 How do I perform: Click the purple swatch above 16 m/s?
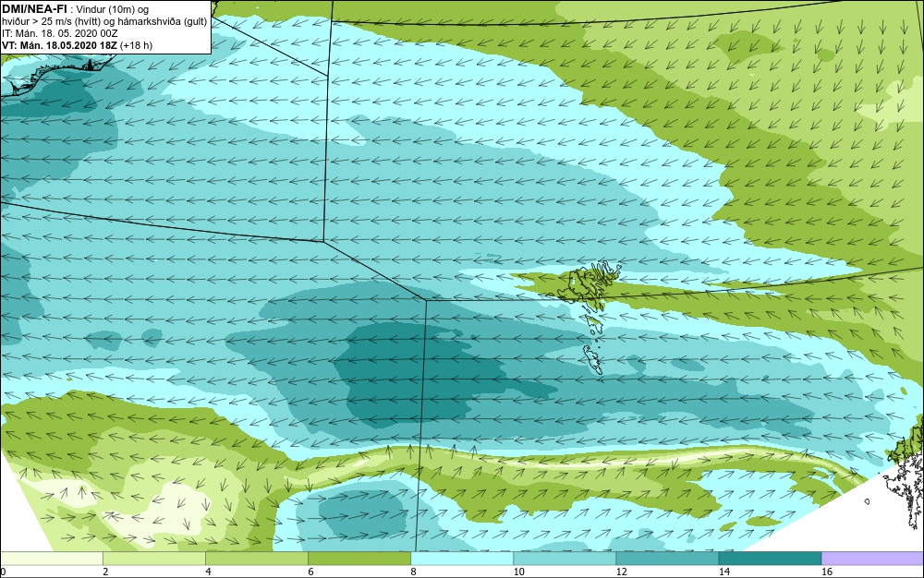pyautogui.click(x=873, y=559)
